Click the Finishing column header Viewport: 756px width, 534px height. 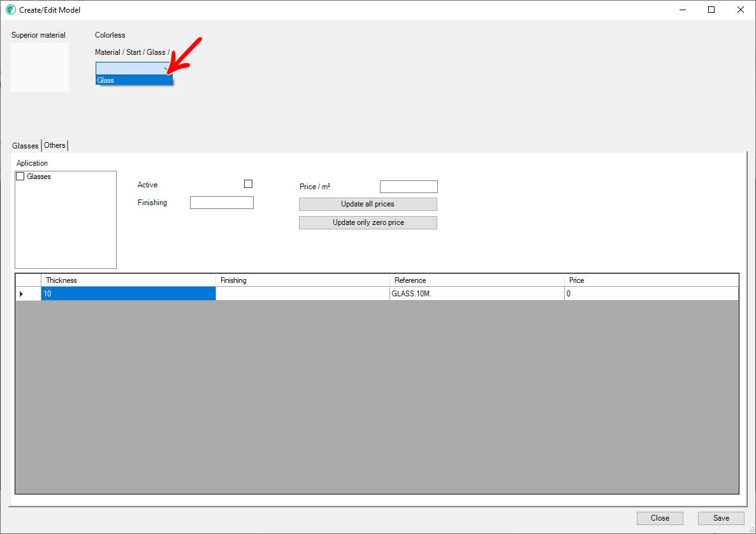pos(303,280)
